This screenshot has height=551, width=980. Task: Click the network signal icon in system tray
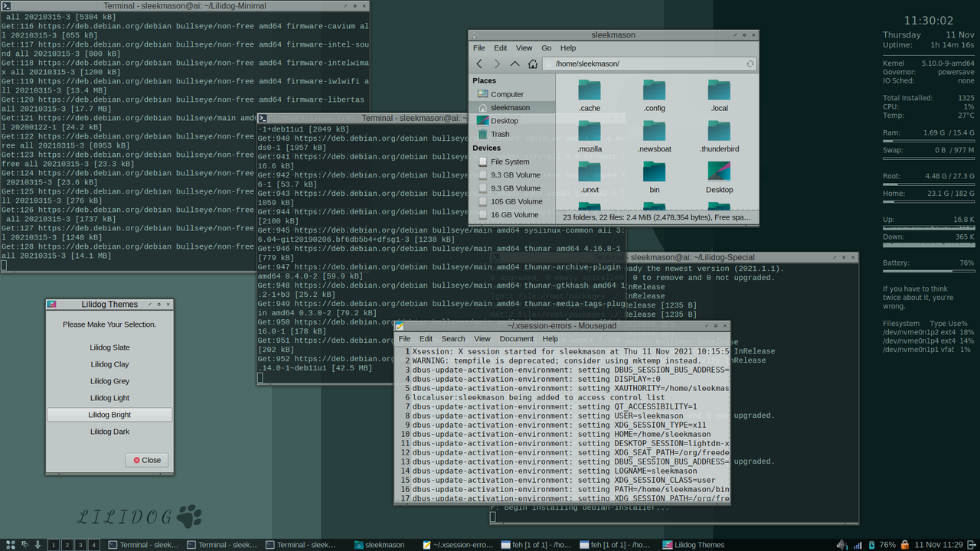tap(857, 545)
